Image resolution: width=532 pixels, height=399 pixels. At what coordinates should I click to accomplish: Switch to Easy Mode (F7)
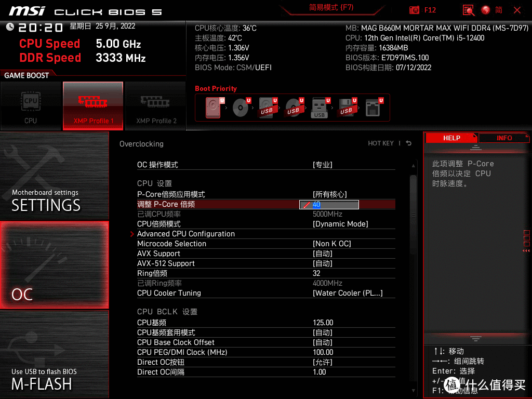pyautogui.click(x=331, y=7)
